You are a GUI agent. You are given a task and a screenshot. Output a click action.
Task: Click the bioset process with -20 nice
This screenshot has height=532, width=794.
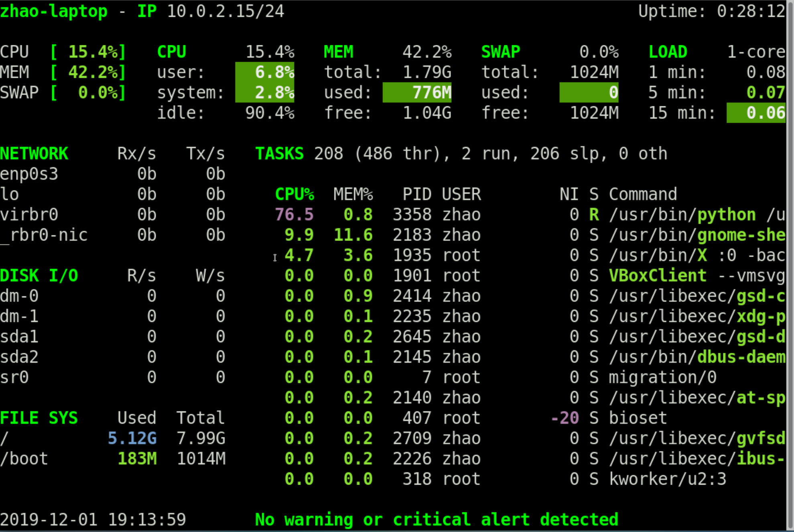(637, 418)
